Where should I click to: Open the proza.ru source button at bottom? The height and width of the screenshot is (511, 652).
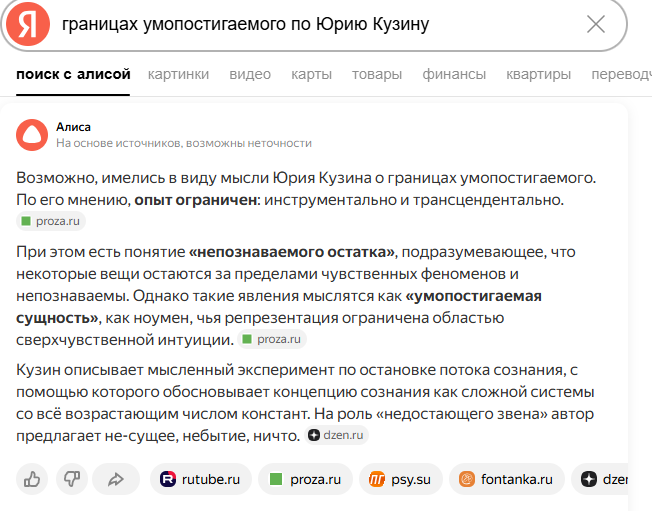(306, 479)
